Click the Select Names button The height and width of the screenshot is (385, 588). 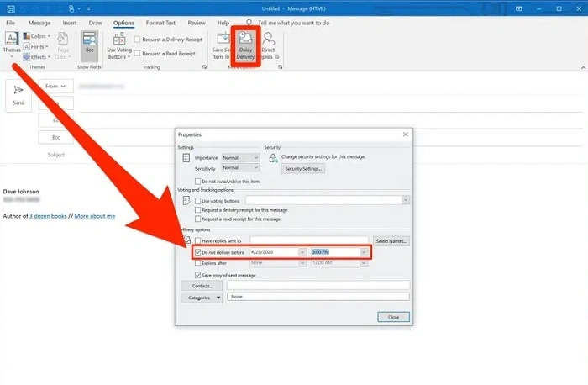(x=391, y=241)
